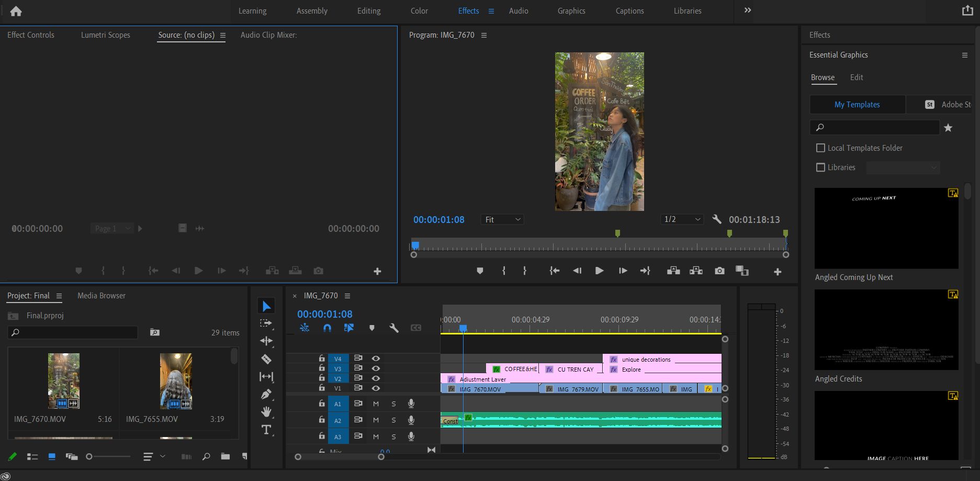This screenshot has height=481, width=980.
Task: Click Essential Graphics search field
Action: [x=874, y=127]
